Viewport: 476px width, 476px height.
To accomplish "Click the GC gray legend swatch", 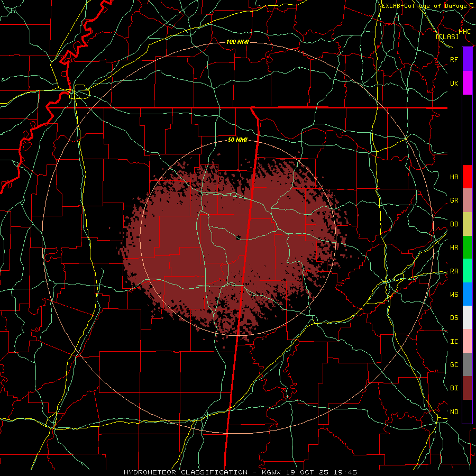I will click(467, 364).
